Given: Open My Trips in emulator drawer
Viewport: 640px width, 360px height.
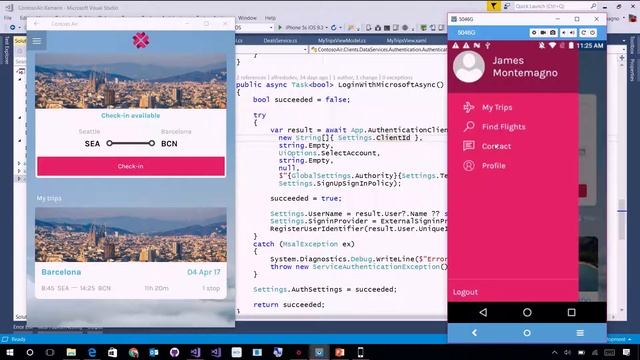Looking at the screenshot, I should click(x=497, y=107).
